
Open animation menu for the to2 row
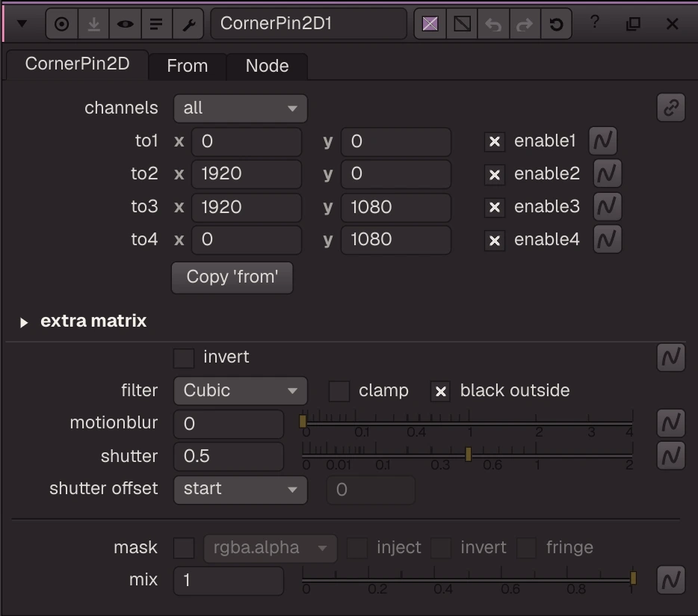608,173
